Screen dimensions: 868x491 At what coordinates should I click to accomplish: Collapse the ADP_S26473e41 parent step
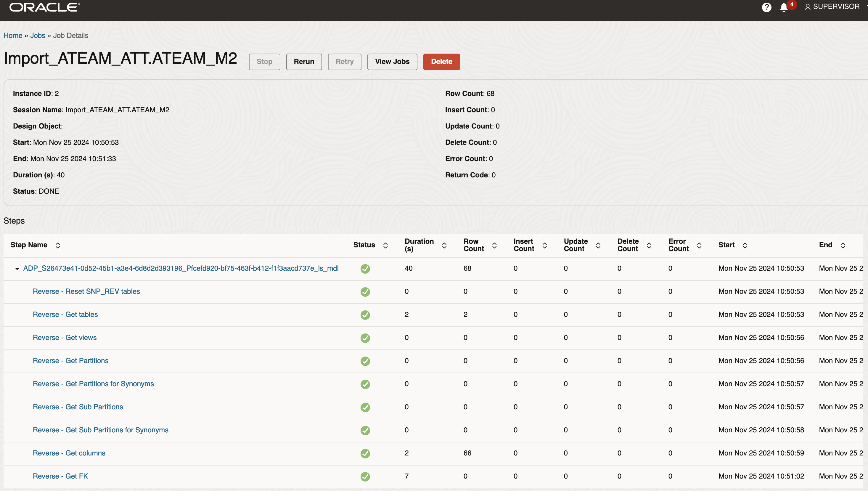(x=17, y=268)
